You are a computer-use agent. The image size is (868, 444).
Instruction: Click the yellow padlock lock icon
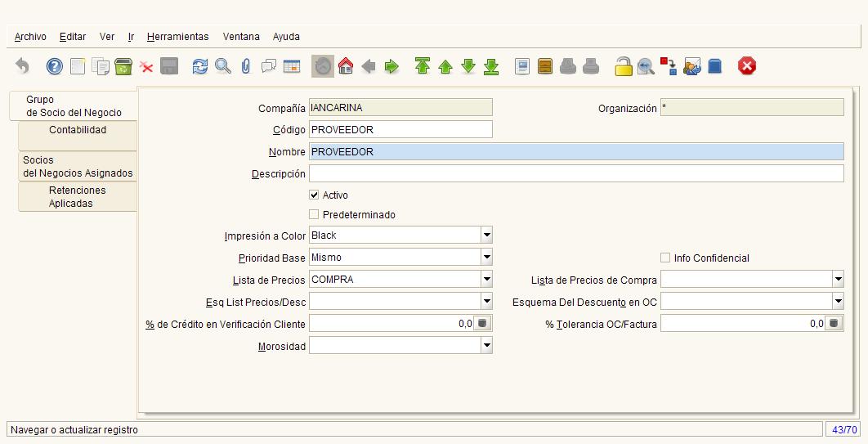pos(624,66)
